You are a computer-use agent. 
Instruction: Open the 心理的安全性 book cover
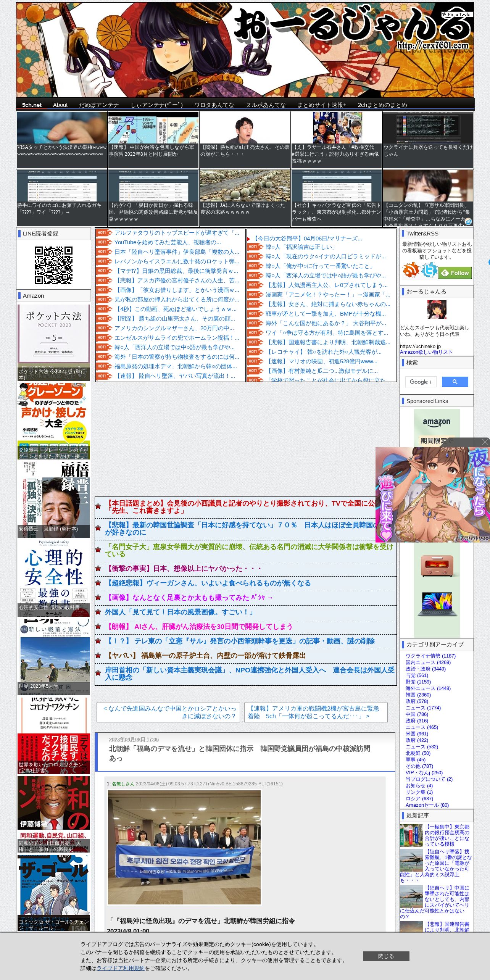54,578
